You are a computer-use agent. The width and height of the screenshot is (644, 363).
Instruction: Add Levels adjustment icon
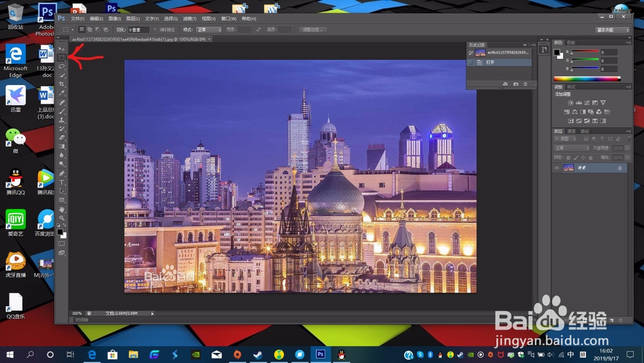(579, 103)
